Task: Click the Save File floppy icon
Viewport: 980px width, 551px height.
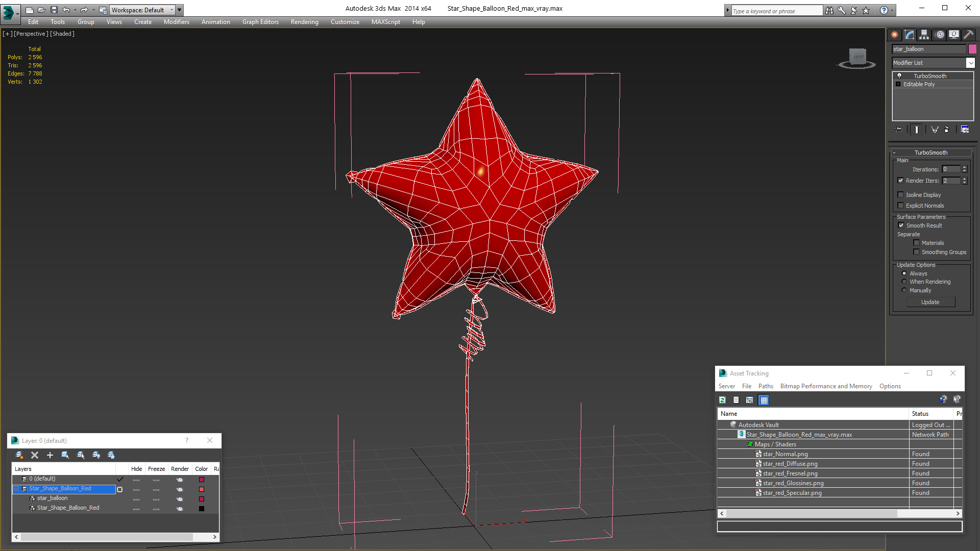Action: click(54, 10)
